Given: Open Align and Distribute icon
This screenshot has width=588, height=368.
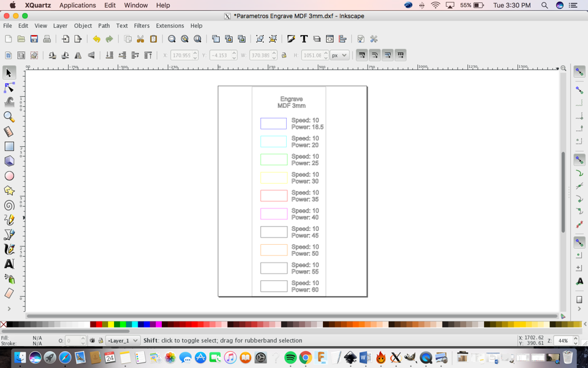Looking at the screenshot, I should tap(342, 39).
